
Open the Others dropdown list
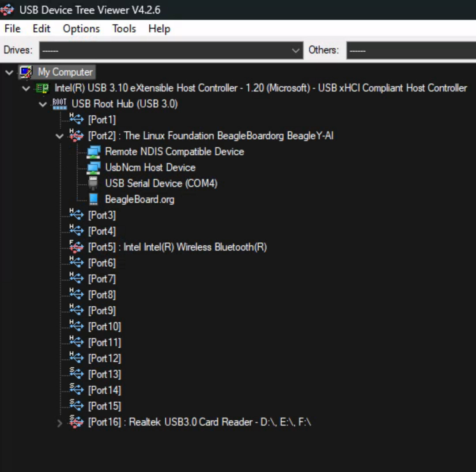[411, 50]
